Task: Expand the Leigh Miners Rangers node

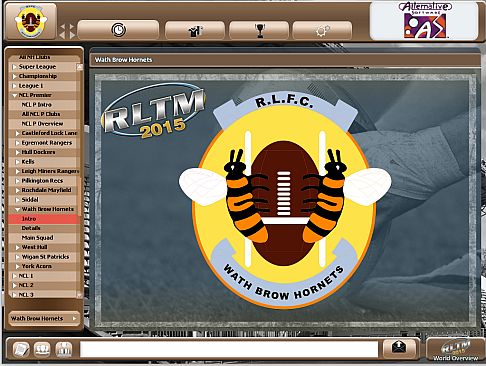Action: coord(18,171)
